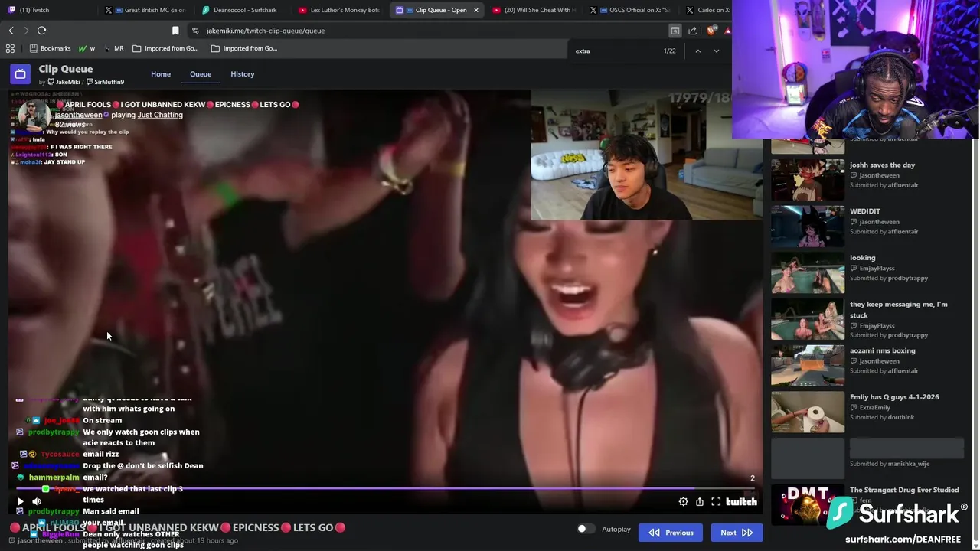Toggle the Autoplay switch

click(586, 529)
